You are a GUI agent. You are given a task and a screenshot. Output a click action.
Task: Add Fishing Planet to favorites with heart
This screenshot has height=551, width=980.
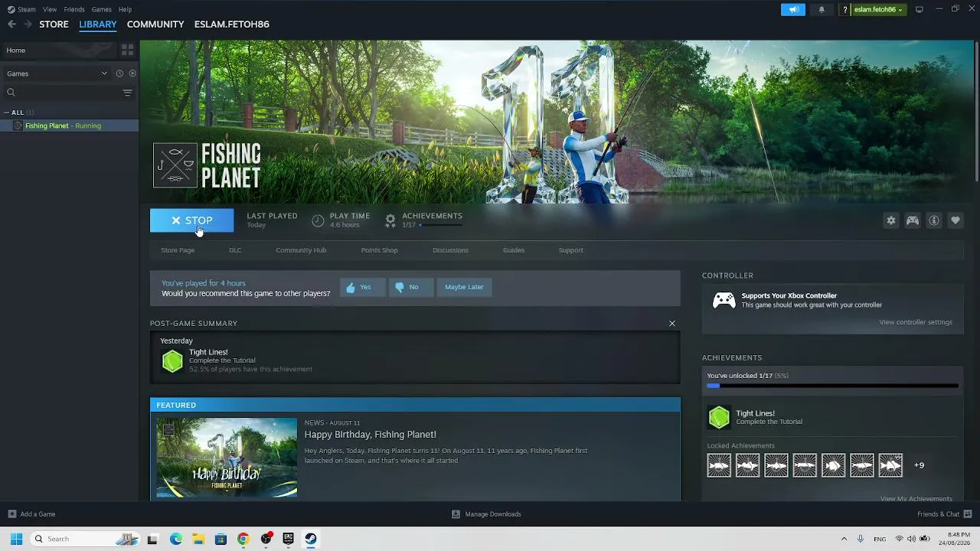(955, 220)
